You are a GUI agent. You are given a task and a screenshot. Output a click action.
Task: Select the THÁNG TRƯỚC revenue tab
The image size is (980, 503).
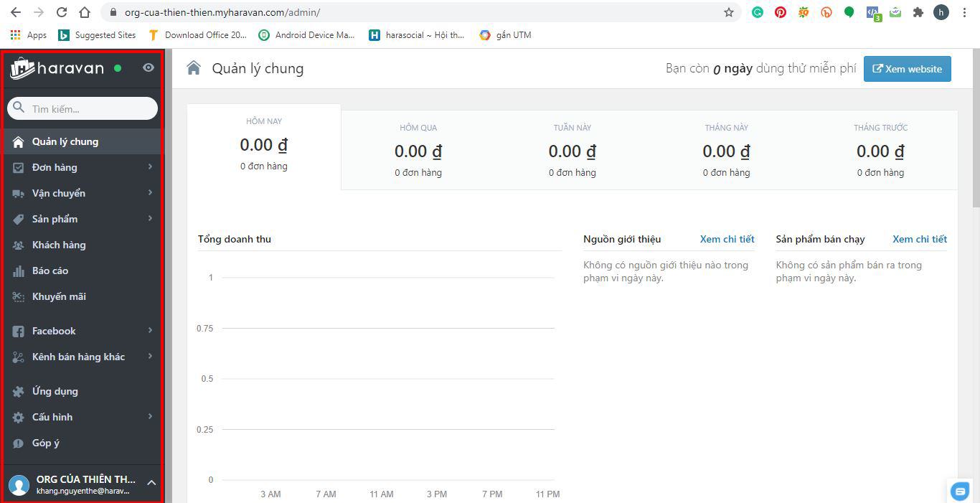point(881,150)
